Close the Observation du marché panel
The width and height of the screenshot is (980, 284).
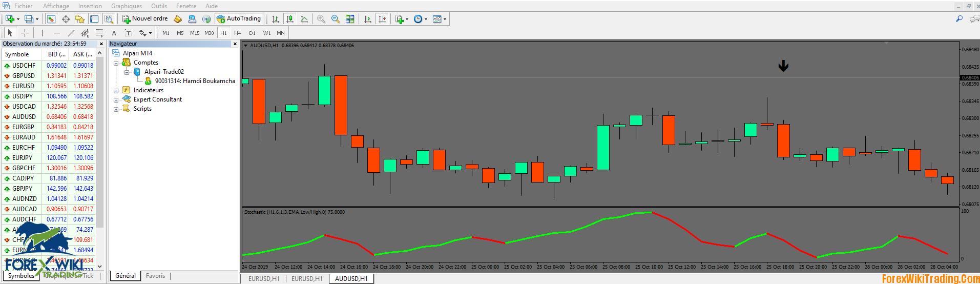coord(101,44)
